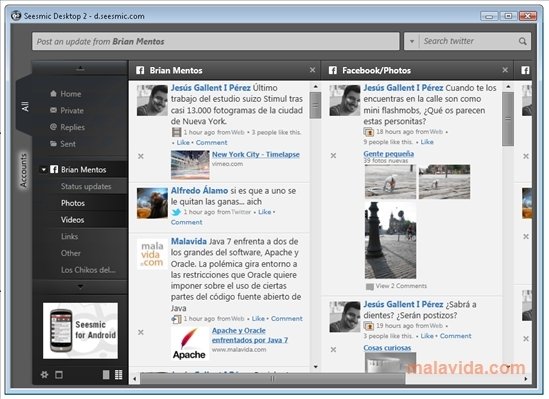Screen dimensions: 549x399
Task: Click Facebook icon in Brian Mentos header
Action: pyautogui.click(x=140, y=70)
